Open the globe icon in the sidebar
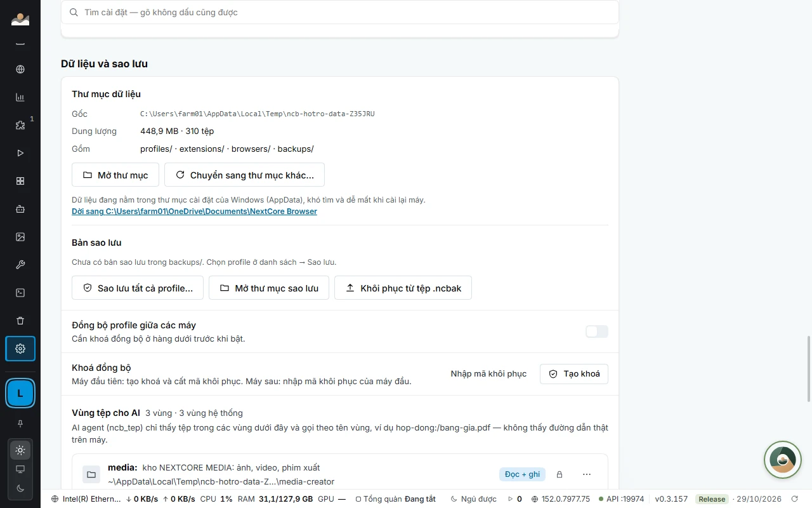 (x=20, y=69)
